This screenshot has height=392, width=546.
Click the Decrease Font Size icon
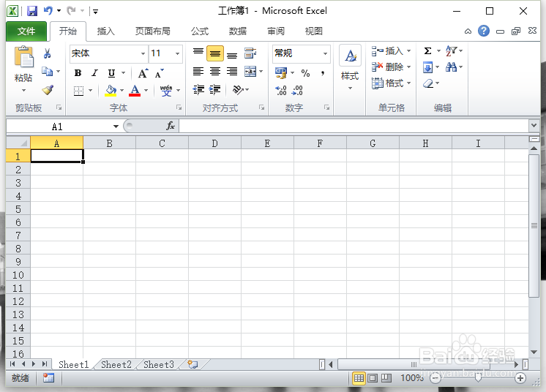(x=159, y=73)
